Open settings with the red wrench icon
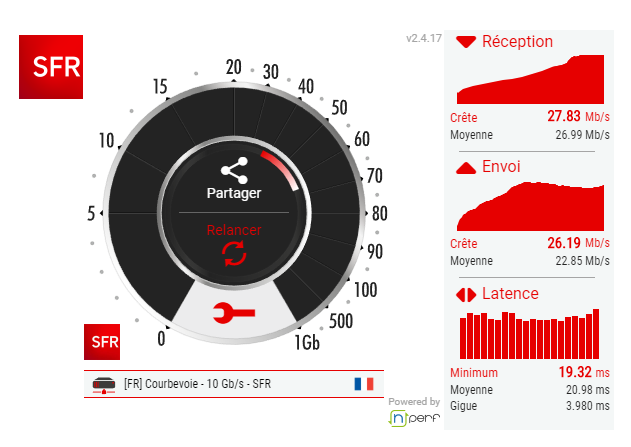The height and width of the screenshot is (447, 631). coord(234,313)
